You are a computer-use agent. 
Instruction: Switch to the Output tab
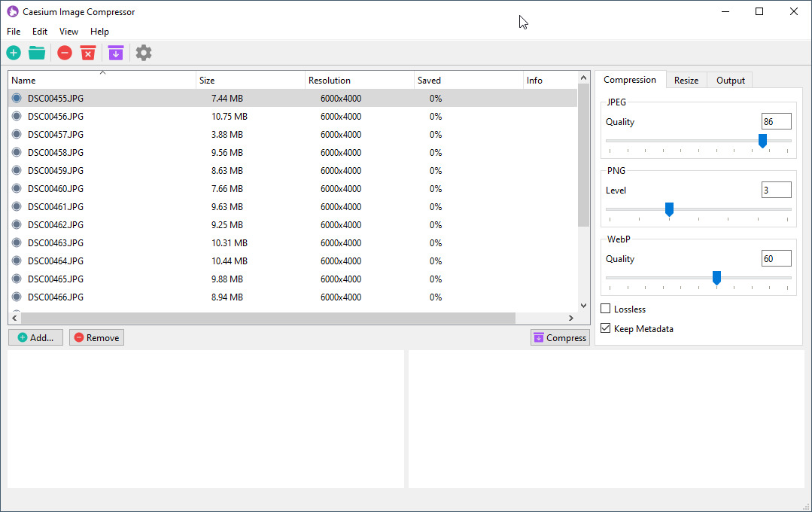pos(728,79)
